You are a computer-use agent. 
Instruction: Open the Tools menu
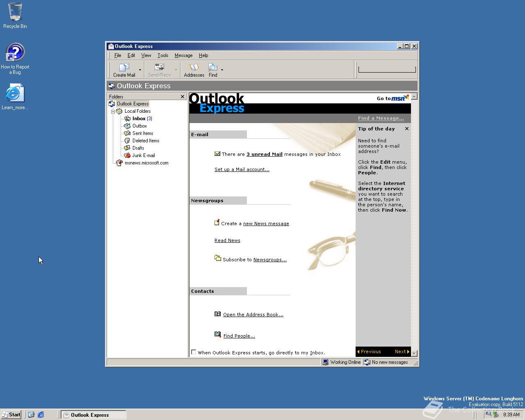coord(163,55)
